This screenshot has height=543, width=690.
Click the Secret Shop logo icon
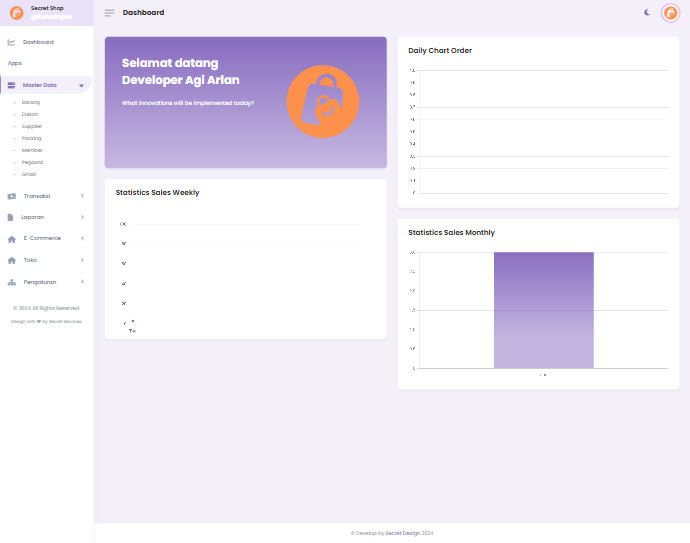pyautogui.click(x=16, y=13)
